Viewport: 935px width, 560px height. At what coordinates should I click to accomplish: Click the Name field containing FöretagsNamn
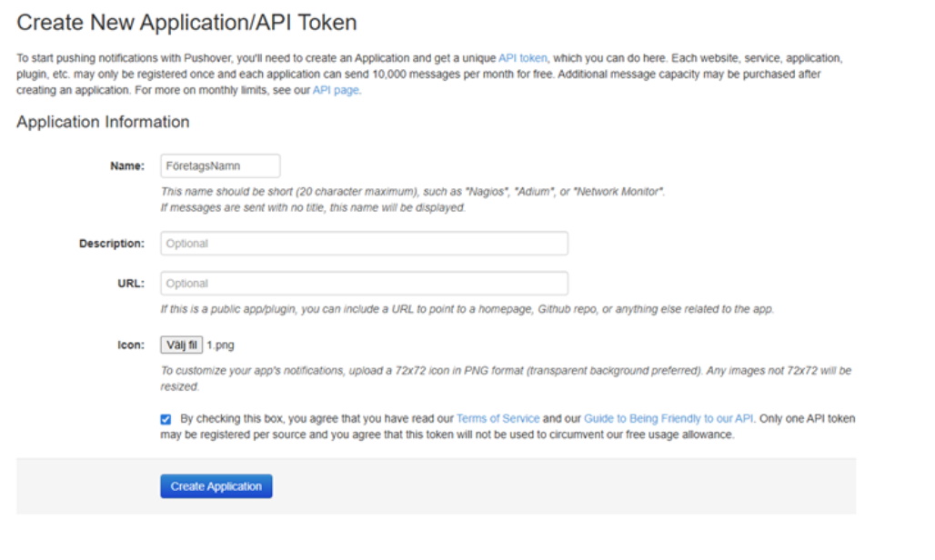[219, 165]
